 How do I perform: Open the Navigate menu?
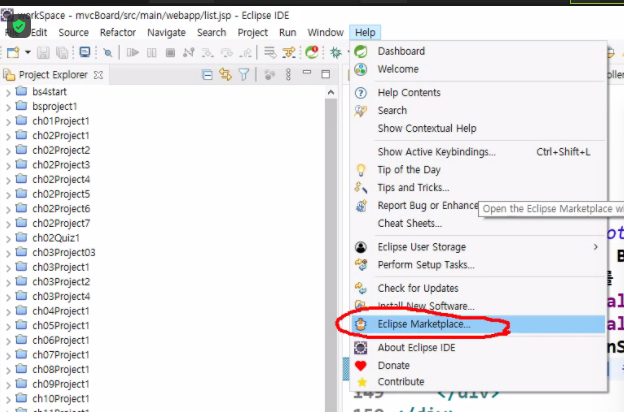click(x=166, y=32)
